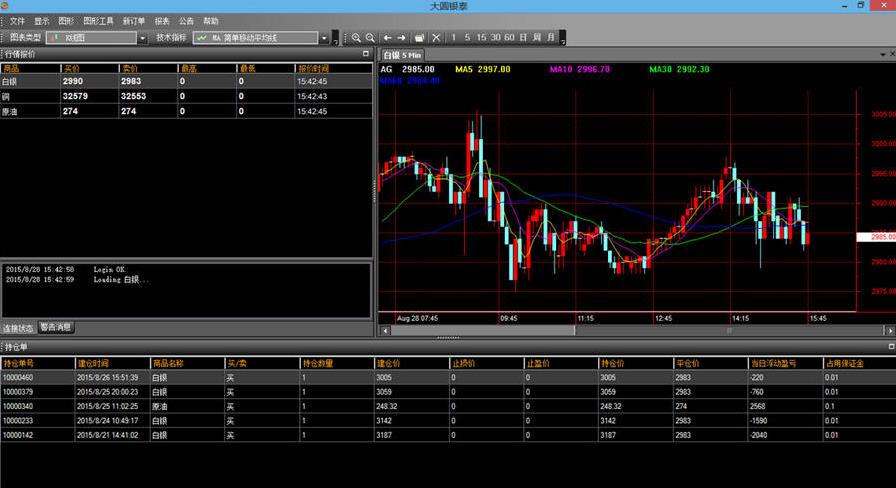Image resolution: width=896 pixels, height=488 pixels.
Task: Expand the period toolbar overflow arrow
Action: [x=563, y=40]
